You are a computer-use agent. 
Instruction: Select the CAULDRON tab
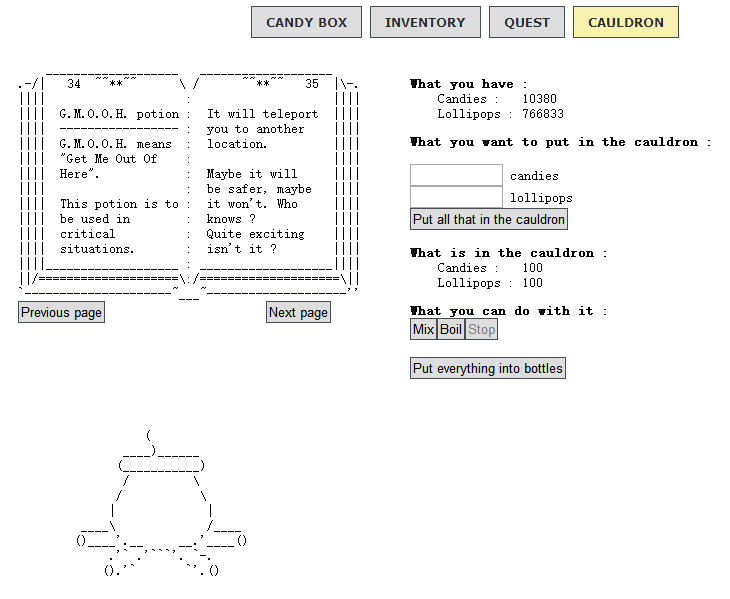pos(625,22)
